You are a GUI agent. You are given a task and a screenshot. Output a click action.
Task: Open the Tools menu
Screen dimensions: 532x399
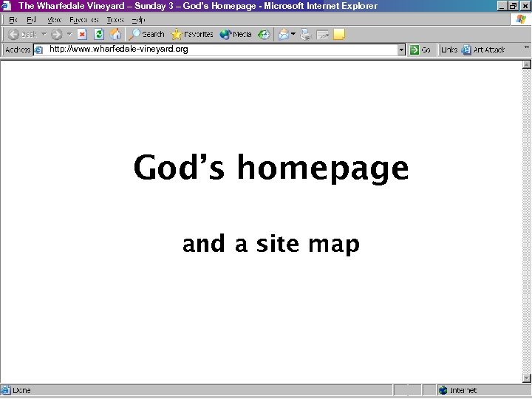(x=115, y=20)
